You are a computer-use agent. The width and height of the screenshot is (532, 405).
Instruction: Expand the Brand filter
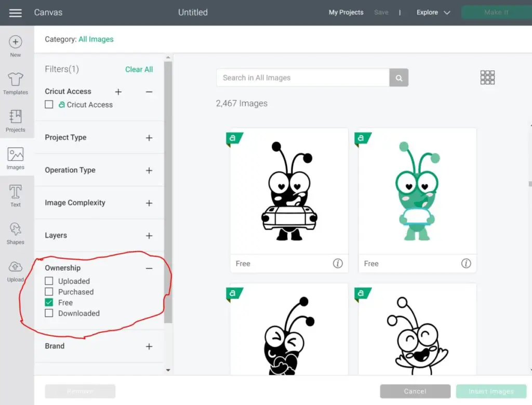click(149, 346)
